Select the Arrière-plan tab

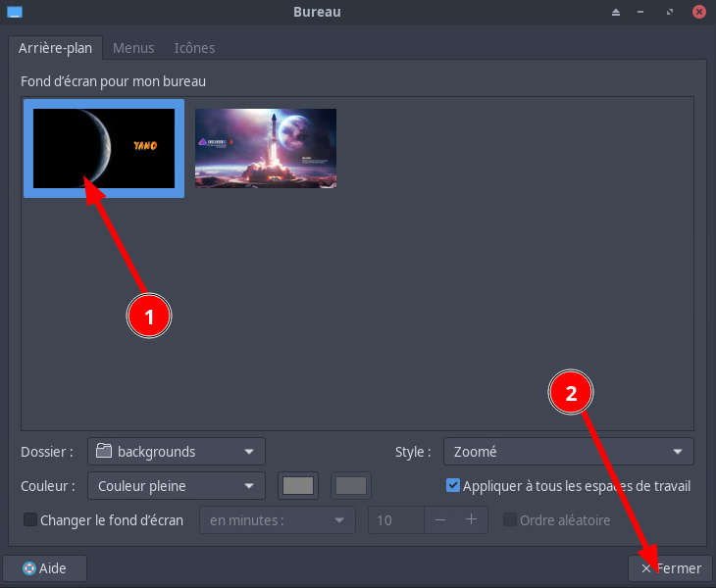tap(55, 48)
